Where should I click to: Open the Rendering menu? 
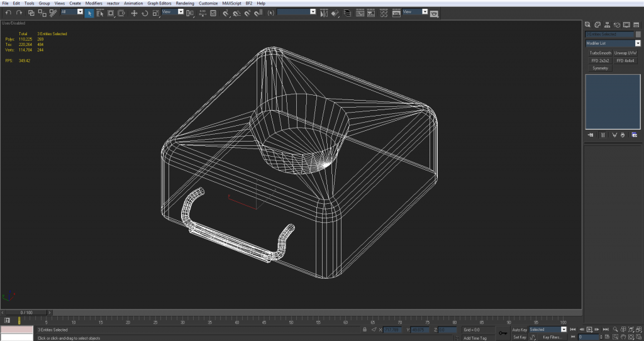point(185,3)
